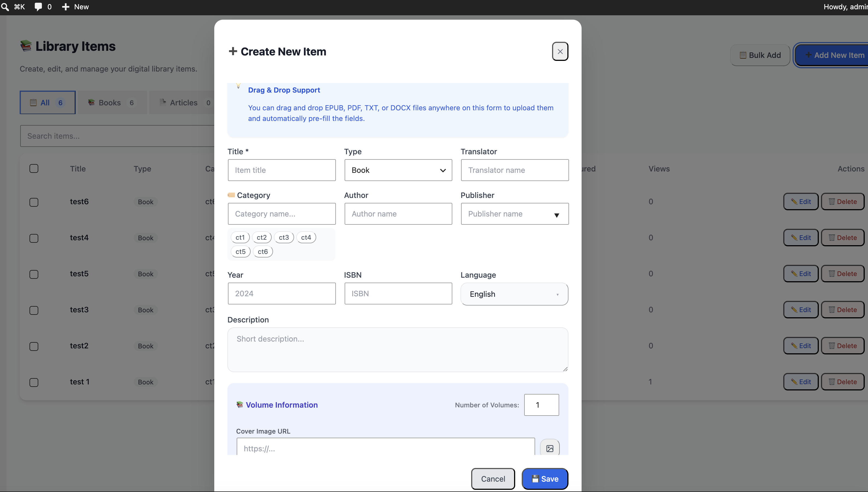Click the test6 title cell

point(79,201)
